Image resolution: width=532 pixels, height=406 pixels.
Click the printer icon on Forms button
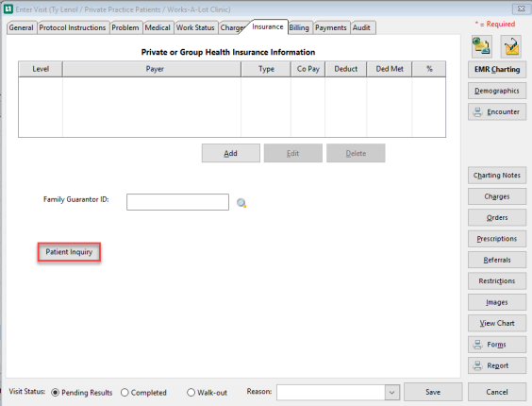[477, 345]
